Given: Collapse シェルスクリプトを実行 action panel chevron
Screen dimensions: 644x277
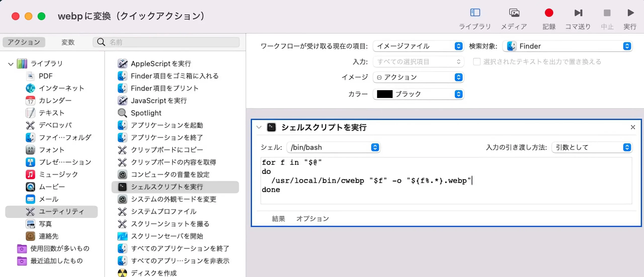Looking at the screenshot, I should coord(259,127).
